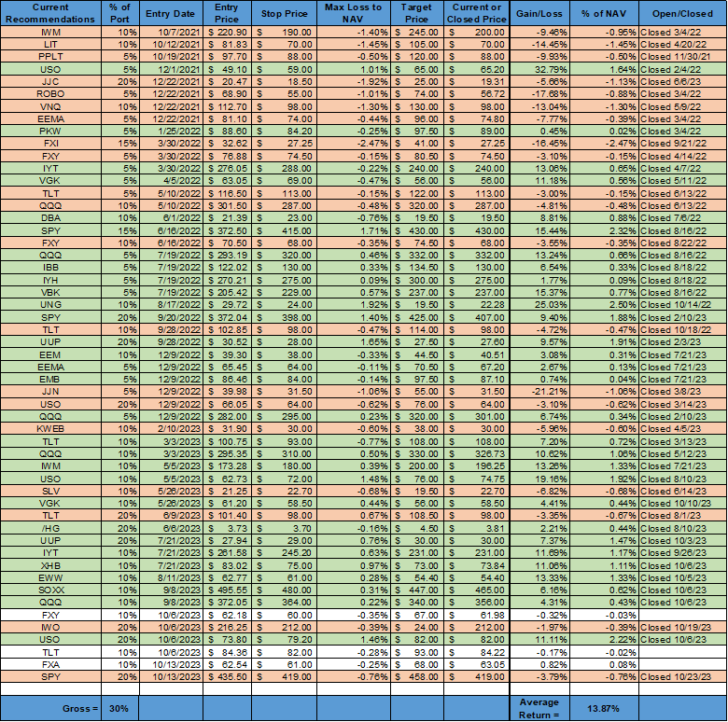Select the '% of Port' header cell
The height and width of the screenshot is (722, 728).
(119, 13)
